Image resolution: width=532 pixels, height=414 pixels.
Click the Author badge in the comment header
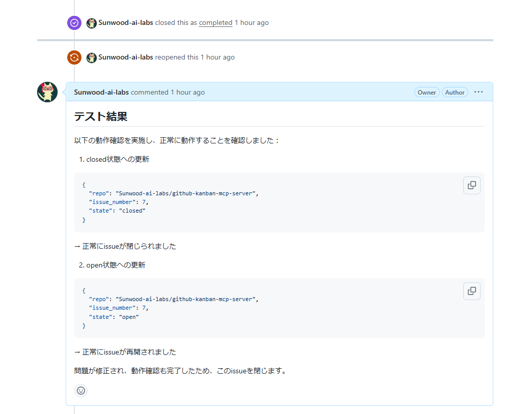click(x=455, y=93)
